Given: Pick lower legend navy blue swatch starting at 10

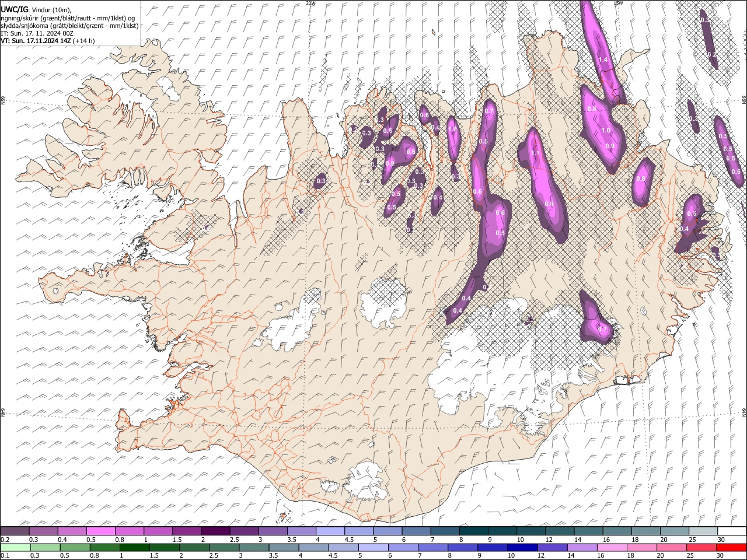Looking at the screenshot, I should pos(522,547).
